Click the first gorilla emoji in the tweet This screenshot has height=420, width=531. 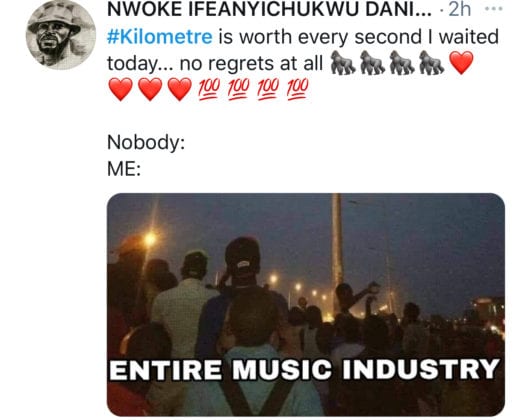click(343, 63)
